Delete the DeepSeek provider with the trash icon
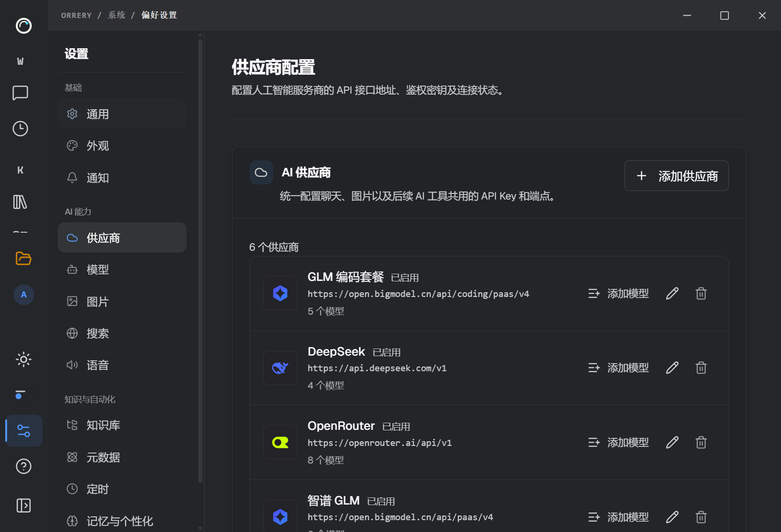 (x=701, y=368)
